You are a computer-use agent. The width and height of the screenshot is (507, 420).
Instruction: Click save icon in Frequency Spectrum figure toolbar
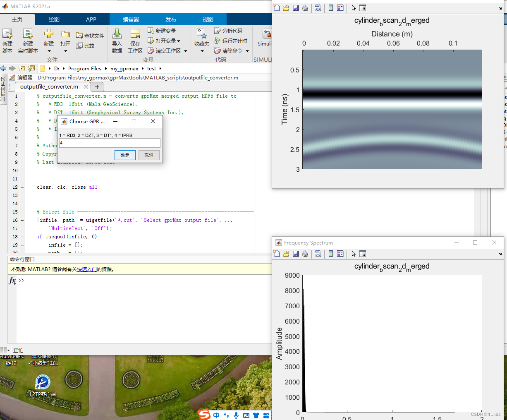point(296,254)
